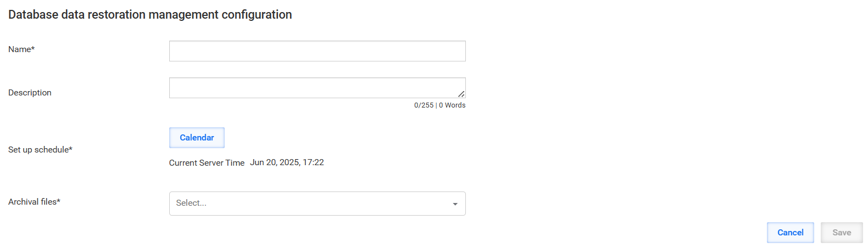The width and height of the screenshot is (868, 248).
Task: Click the 'Name*' field label
Action: pyautogui.click(x=21, y=49)
